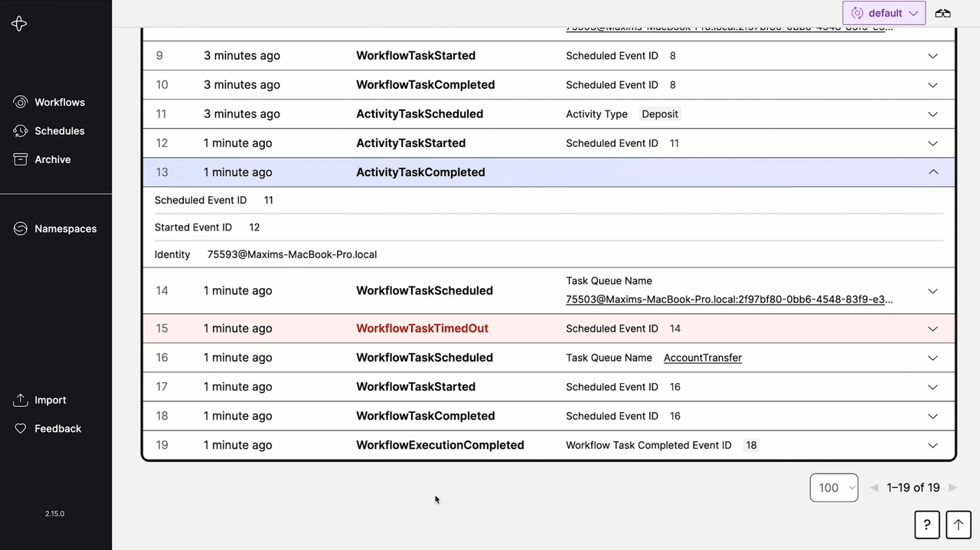The width and height of the screenshot is (980, 550).
Task: Go to previous page arrow in pagination
Action: [x=874, y=488]
